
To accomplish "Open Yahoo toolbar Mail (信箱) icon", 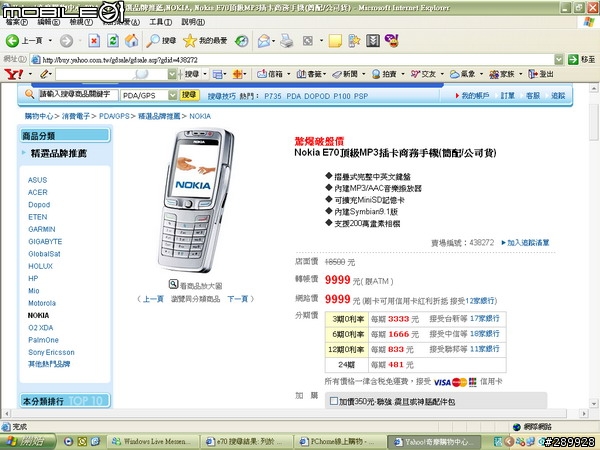I will click(270, 74).
